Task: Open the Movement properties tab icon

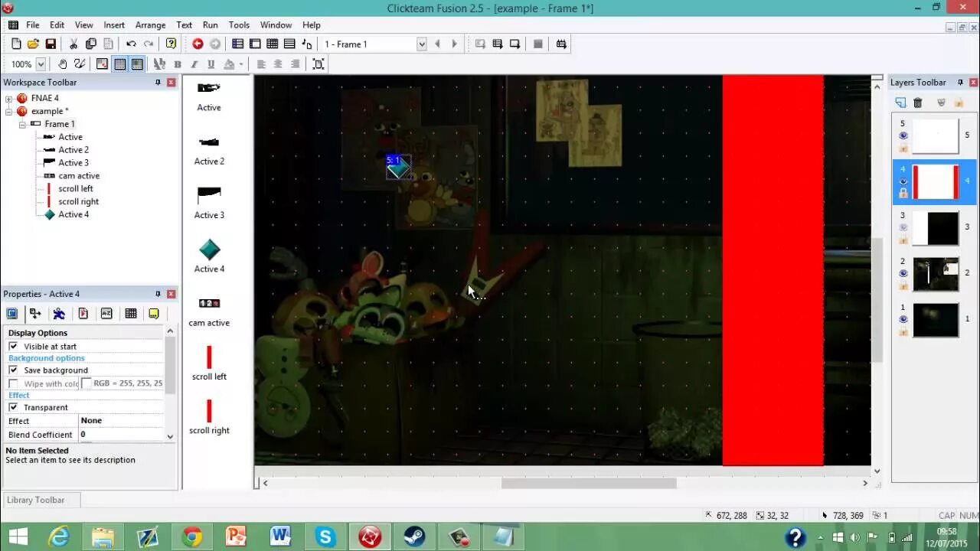Action: [x=59, y=314]
